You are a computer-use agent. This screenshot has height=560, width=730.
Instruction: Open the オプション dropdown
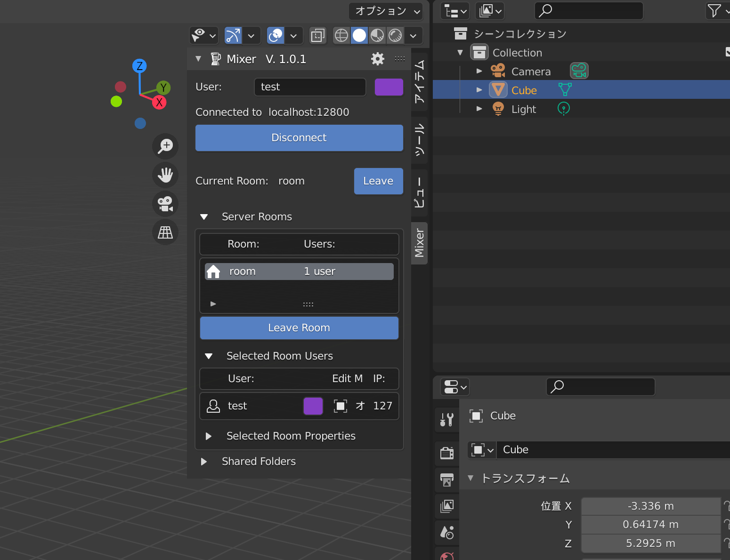(386, 11)
